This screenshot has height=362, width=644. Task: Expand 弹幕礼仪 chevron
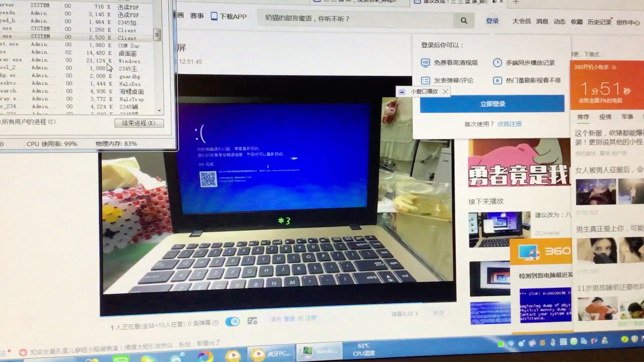[x=417, y=314]
